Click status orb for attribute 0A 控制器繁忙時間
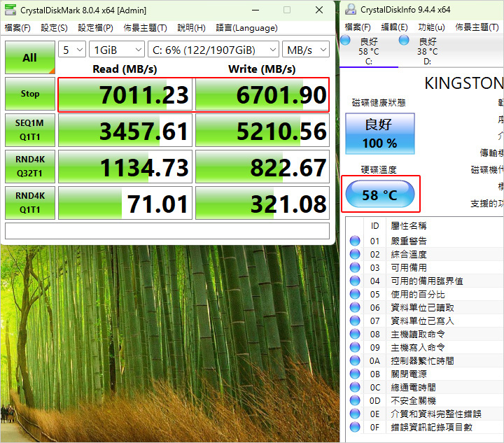The width and height of the screenshot is (504, 443). click(355, 360)
